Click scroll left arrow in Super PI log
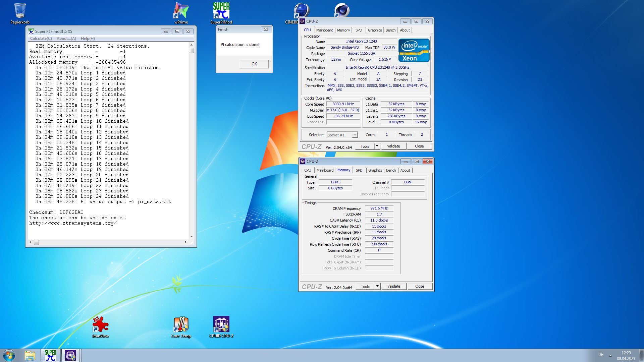The image size is (644, 362). pyautogui.click(x=31, y=242)
